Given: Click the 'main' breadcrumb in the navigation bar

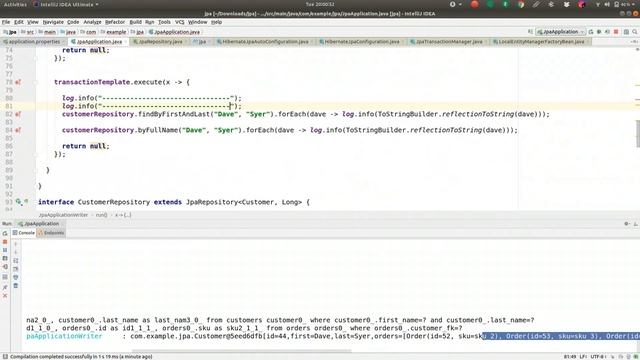Looking at the screenshot, I should click(x=47, y=32).
